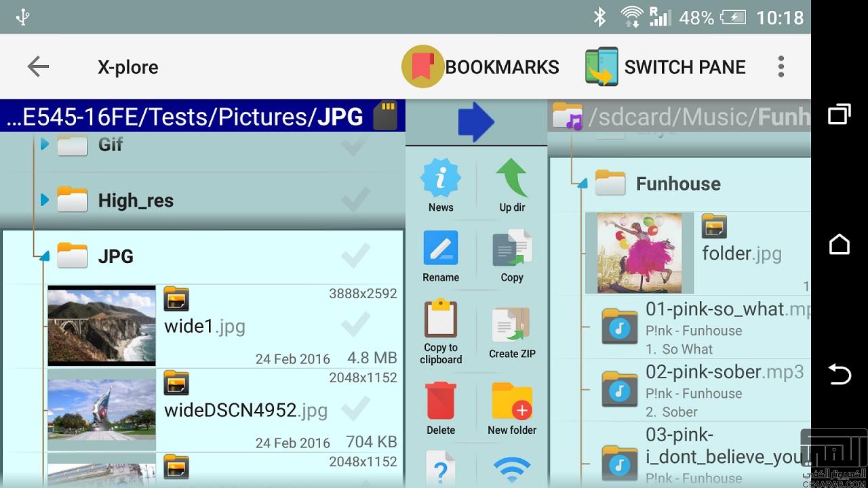Open the wideDSCN4952.jpg thumbnail
This screenshot has height=488, width=868.
tap(102, 409)
